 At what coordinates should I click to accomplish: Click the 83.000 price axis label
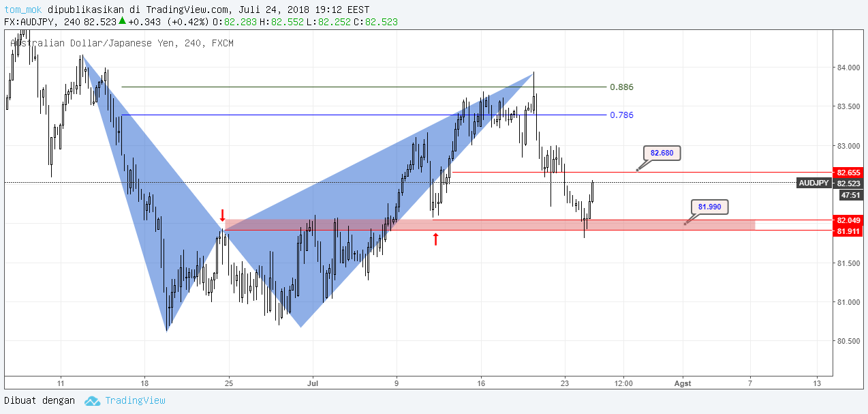point(849,146)
